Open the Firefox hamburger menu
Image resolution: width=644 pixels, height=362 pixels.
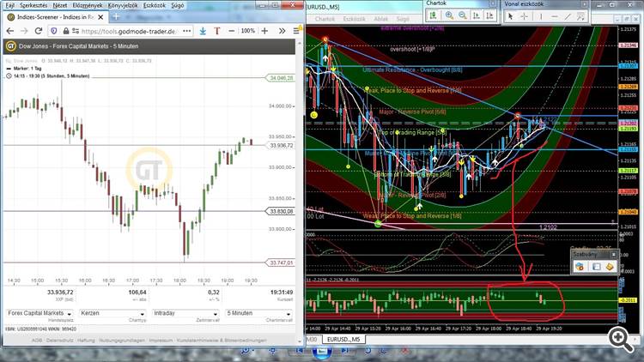tap(296, 31)
